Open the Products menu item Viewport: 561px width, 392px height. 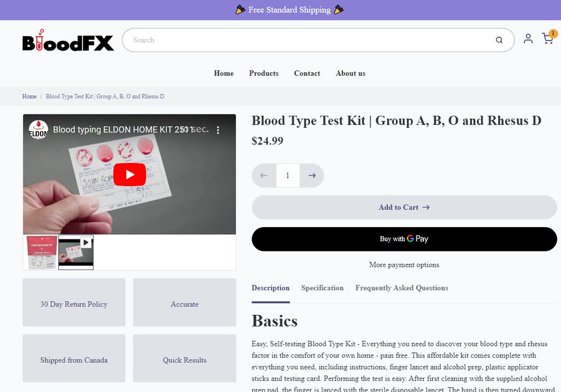(263, 73)
